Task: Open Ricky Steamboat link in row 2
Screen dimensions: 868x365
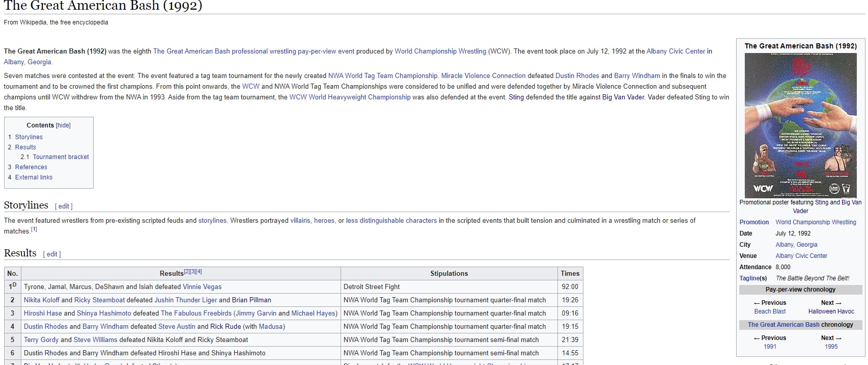Action: click(x=99, y=300)
